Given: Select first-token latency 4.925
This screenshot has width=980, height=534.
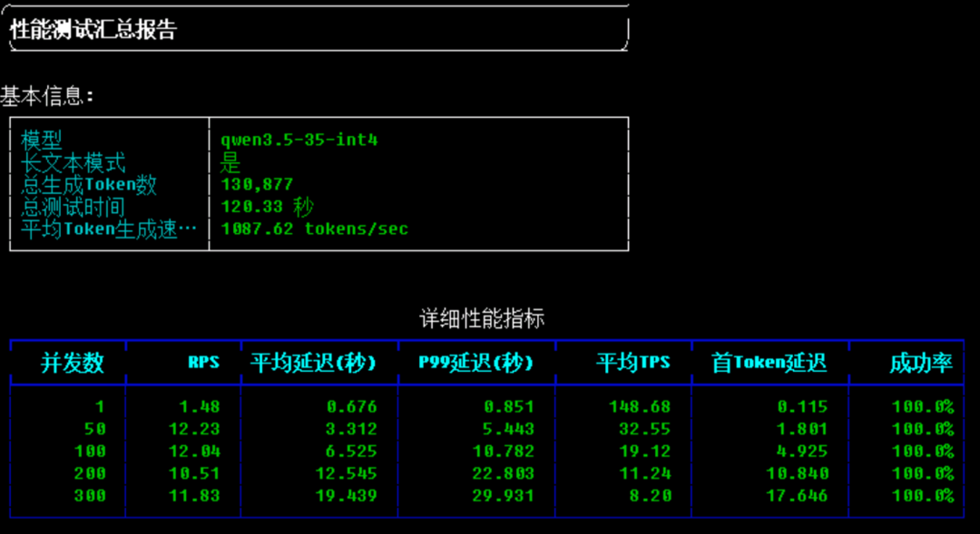Looking at the screenshot, I should pos(802,451).
